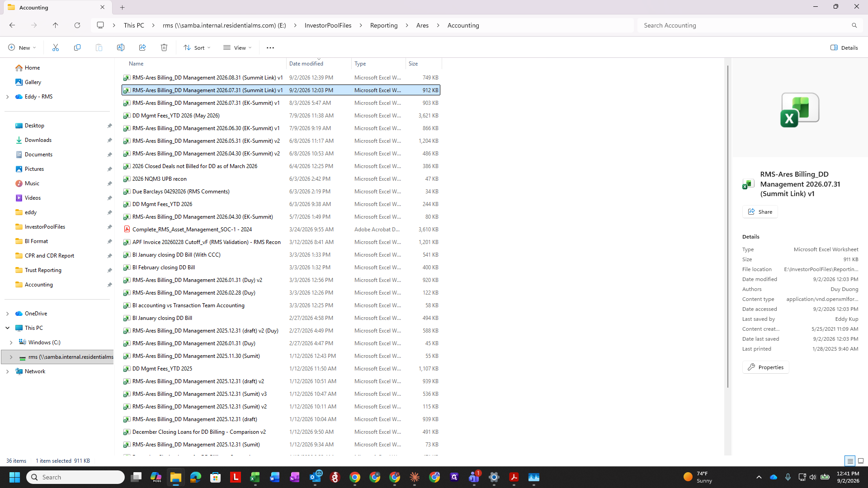868x488 pixels.
Task: Click the taskbar Search box
Action: tap(75, 477)
